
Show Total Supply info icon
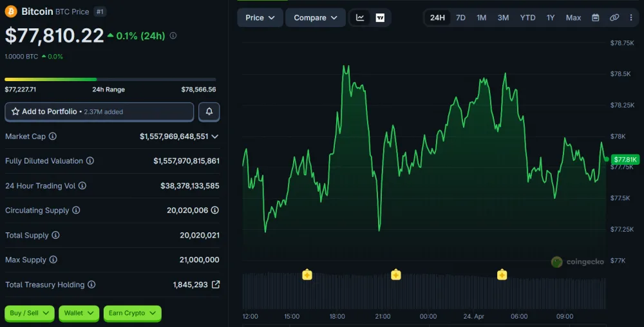(55, 235)
